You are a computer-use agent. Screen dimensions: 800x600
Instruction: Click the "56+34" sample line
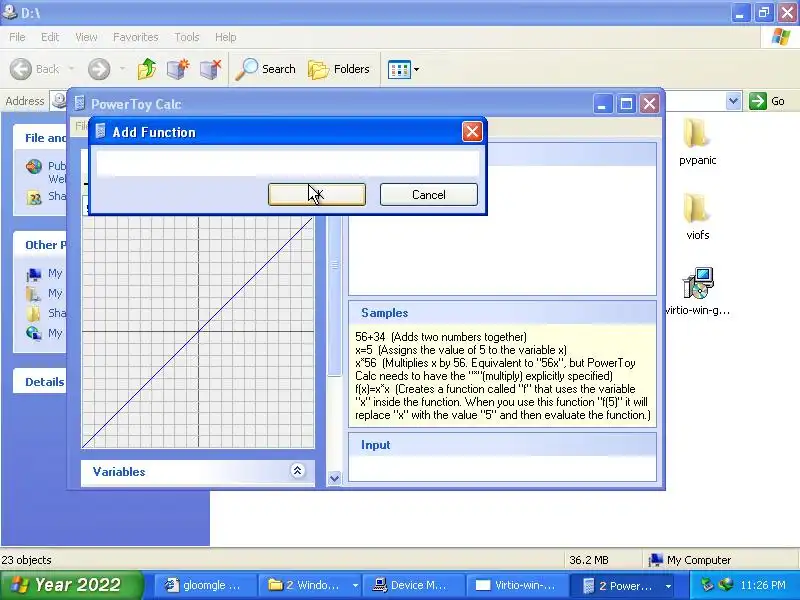(441, 337)
